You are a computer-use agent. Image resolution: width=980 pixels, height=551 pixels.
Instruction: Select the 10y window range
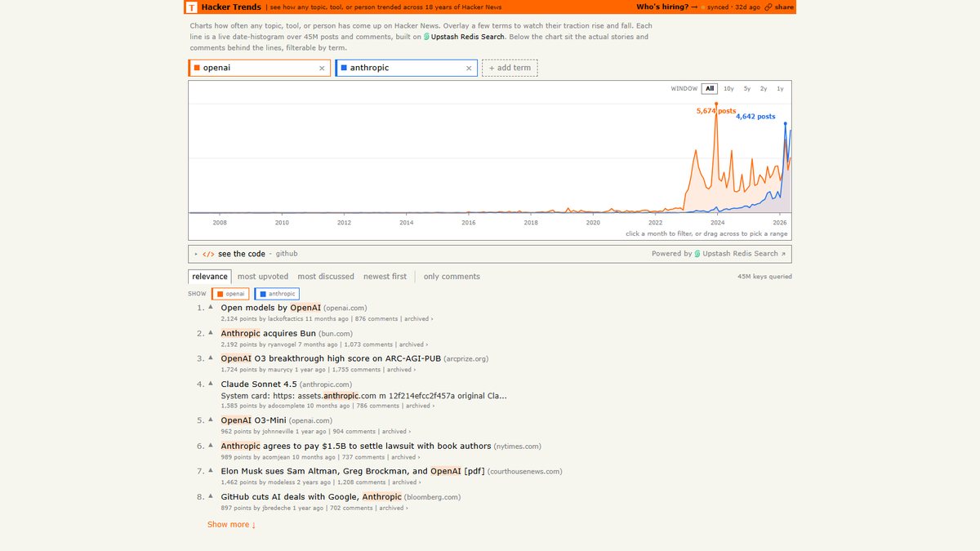click(x=728, y=88)
